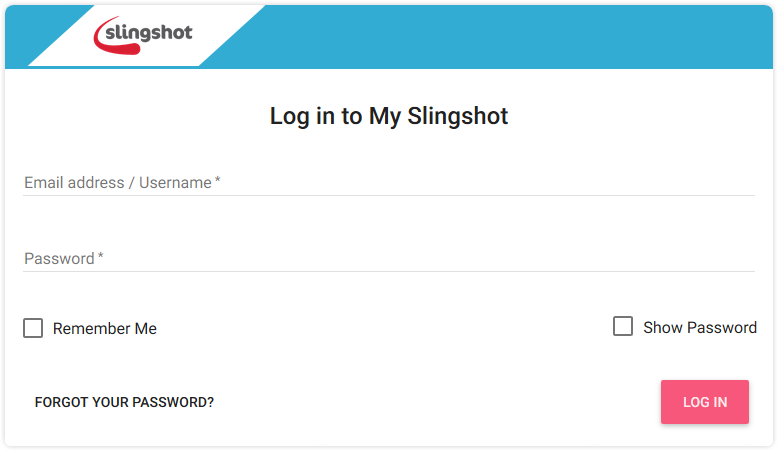Open the Forgot Your Password link
The height and width of the screenshot is (451, 778).
(124, 402)
